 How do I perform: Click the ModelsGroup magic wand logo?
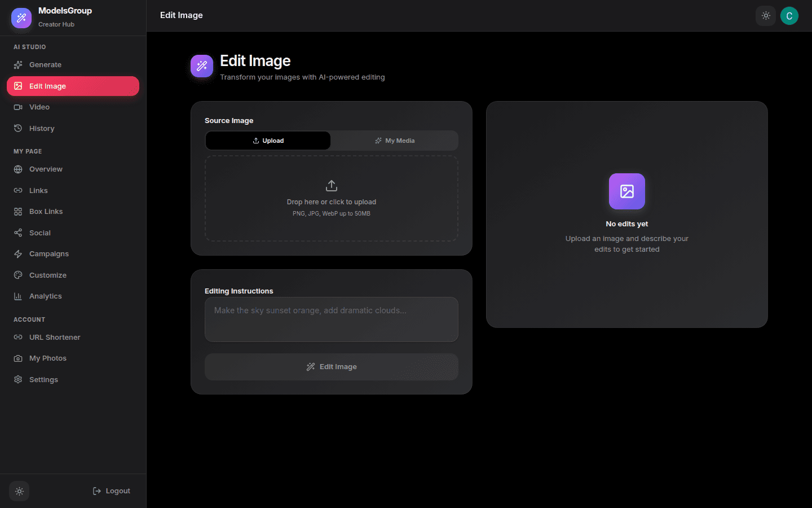click(x=21, y=17)
